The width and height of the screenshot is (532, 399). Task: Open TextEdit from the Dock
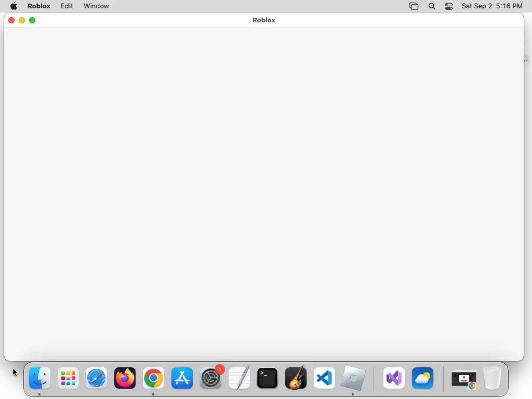tap(239, 378)
